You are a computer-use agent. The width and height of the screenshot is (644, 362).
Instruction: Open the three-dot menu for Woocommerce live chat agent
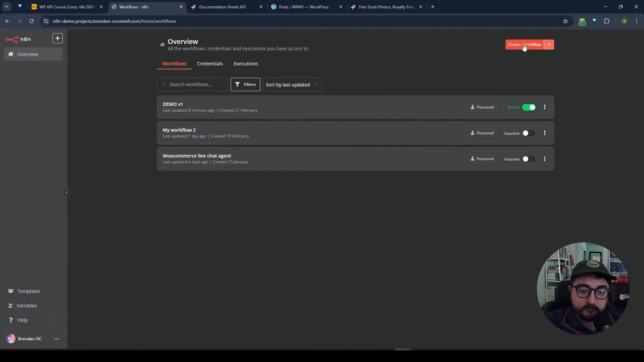544,159
